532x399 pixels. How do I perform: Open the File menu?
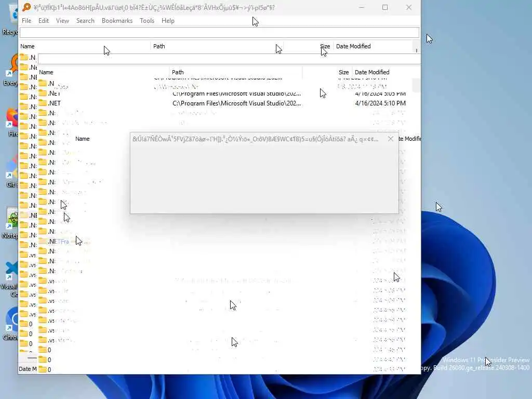click(26, 21)
